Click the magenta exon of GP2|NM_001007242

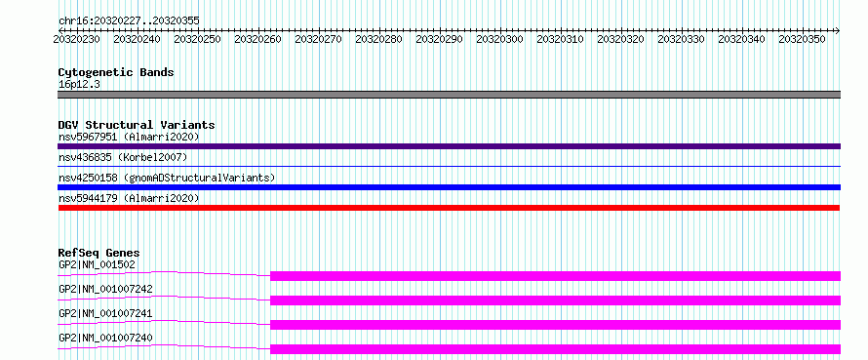point(555,300)
